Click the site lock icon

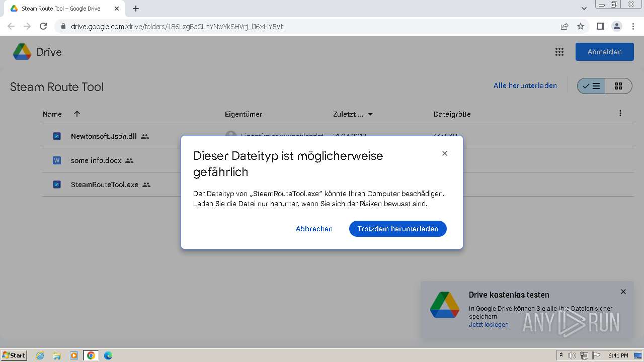63,26
